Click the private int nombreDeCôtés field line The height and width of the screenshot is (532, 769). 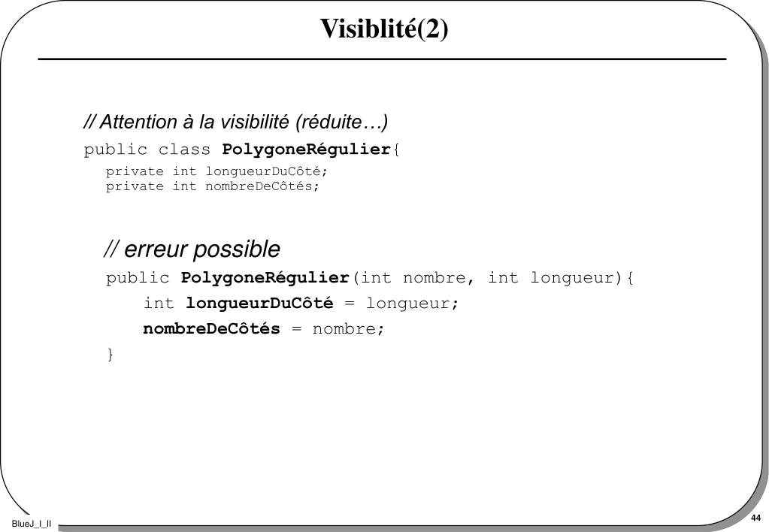click(x=212, y=186)
